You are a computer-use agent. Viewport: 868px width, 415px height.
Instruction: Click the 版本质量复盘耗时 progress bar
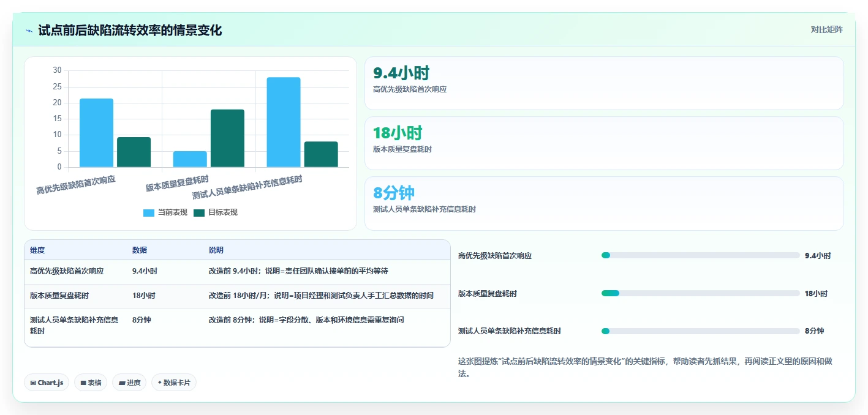click(701, 293)
